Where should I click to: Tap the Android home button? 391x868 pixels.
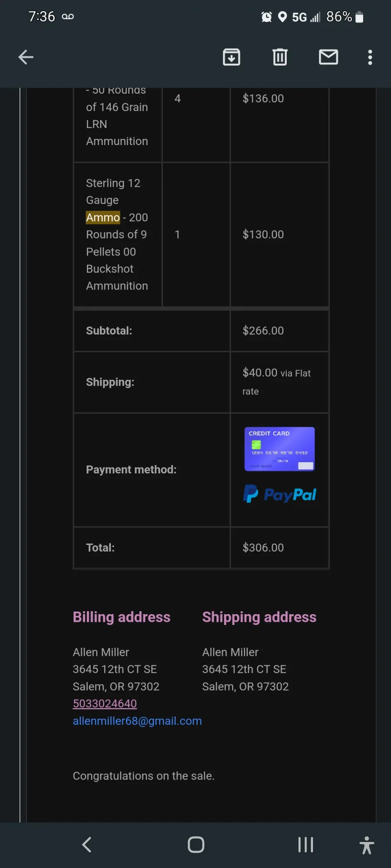[196, 845]
